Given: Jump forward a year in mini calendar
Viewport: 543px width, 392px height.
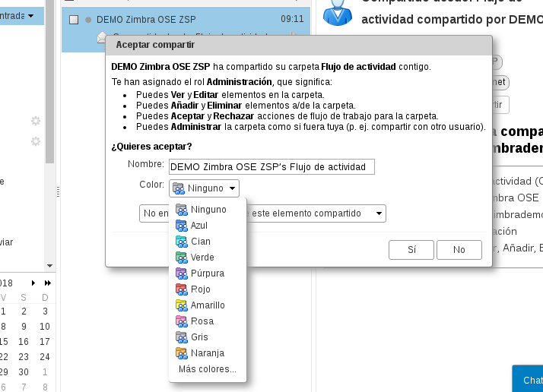Looking at the screenshot, I should (48, 283).
